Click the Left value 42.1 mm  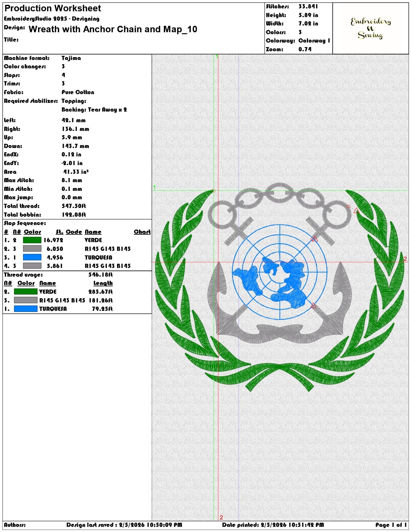point(73,120)
